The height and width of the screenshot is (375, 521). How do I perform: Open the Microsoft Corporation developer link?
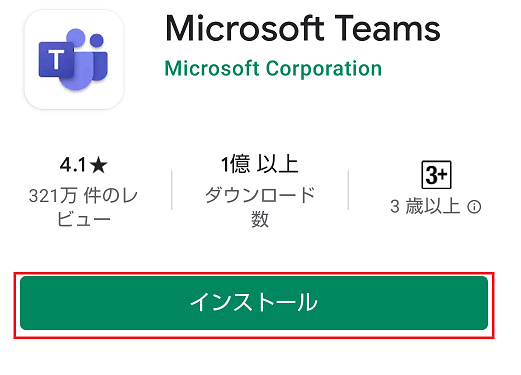[x=273, y=69]
